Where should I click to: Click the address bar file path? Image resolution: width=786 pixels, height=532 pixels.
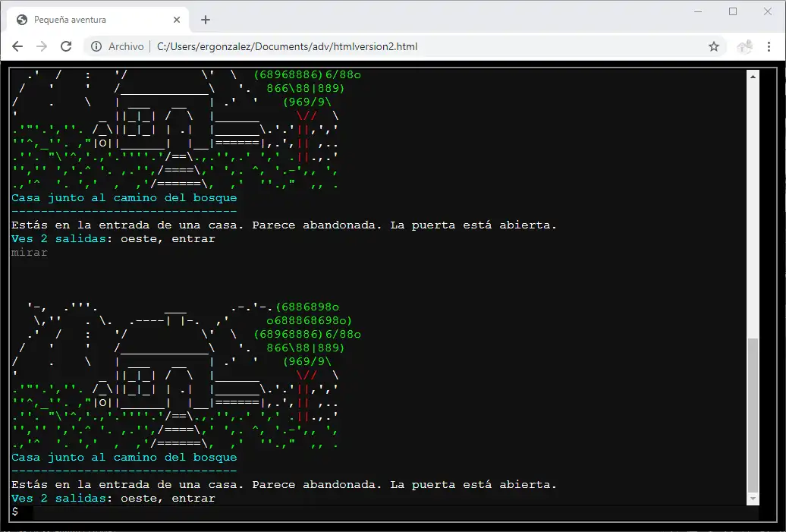tap(287, 46)
